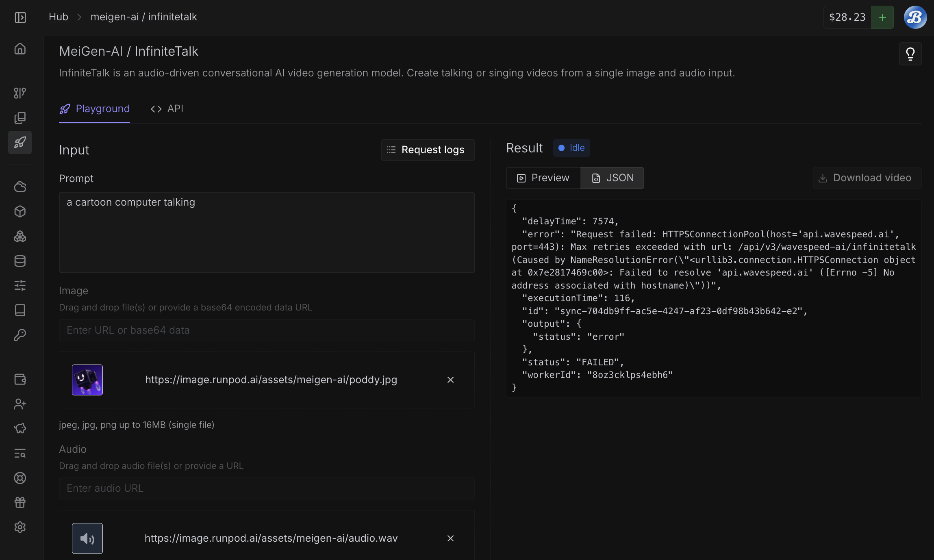
Task: Click the green plus to add credits
Action: (882, 17)
